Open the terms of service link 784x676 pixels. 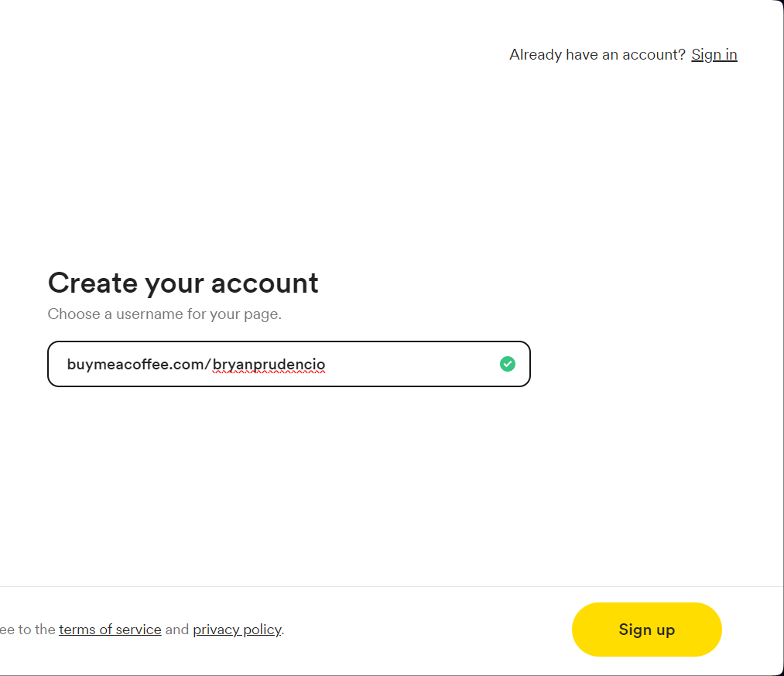(x=110, y=630)
